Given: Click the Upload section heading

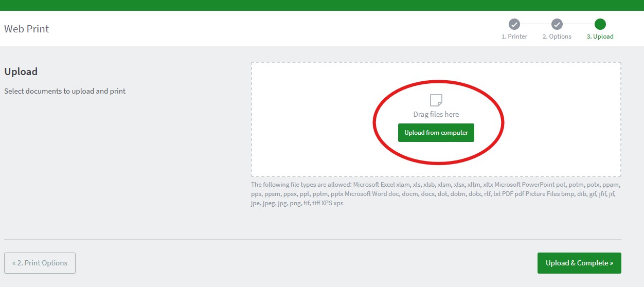Looking at the screenshot, I should [21, 72].
